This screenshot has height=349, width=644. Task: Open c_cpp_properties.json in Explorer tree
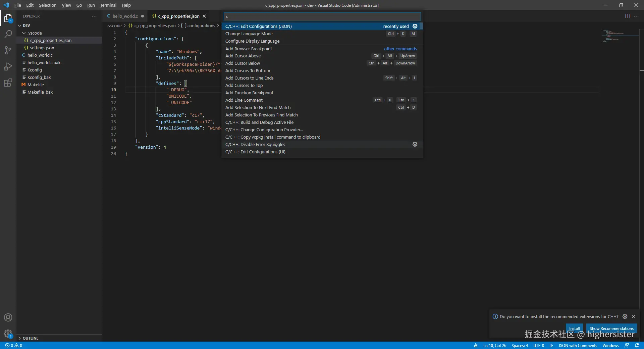pos(59,40)
